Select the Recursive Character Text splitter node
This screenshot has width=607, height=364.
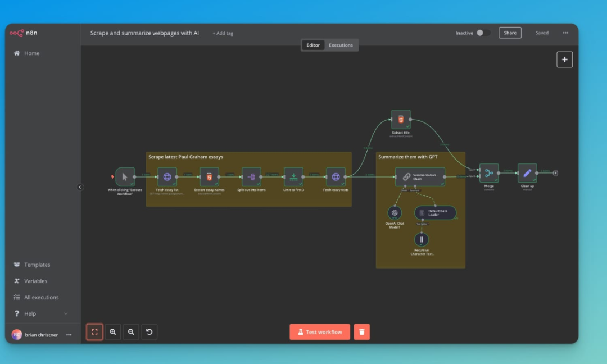click(422, 239)
